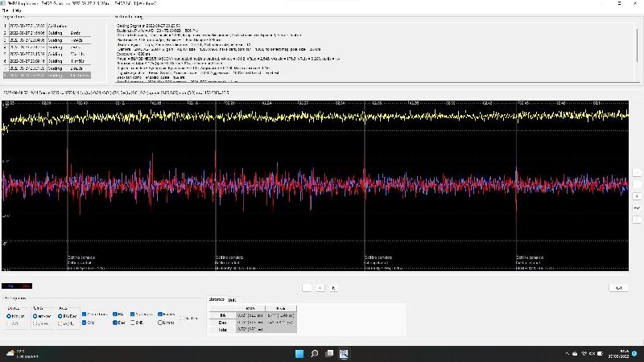Image resolution: width=644 pixels, height=362 pixels.
Task: Open the File menu
Action: point(6,10)
